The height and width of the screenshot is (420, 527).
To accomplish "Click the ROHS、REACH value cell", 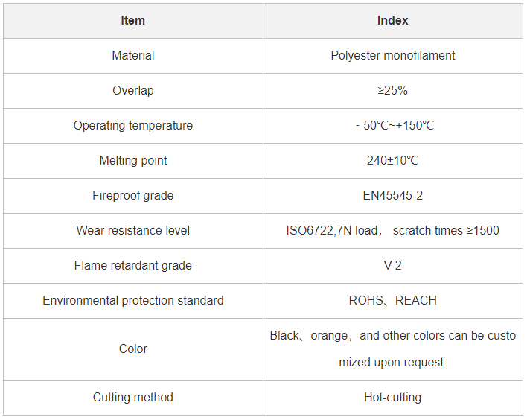I will pyautogui.click(x=393, y=301).
